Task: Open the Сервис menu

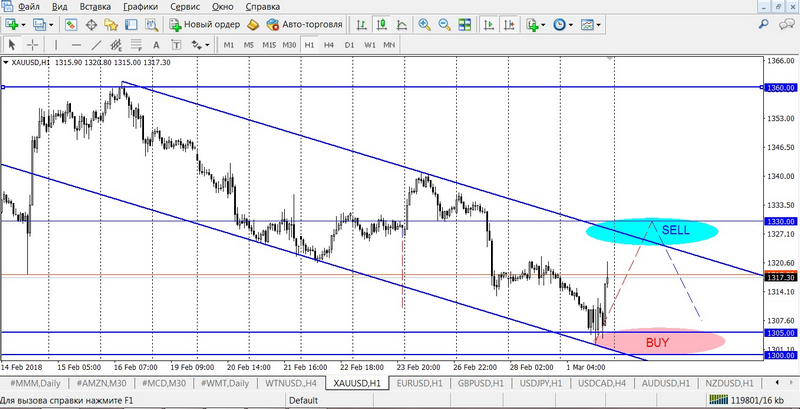Action: tap(184, 7)
